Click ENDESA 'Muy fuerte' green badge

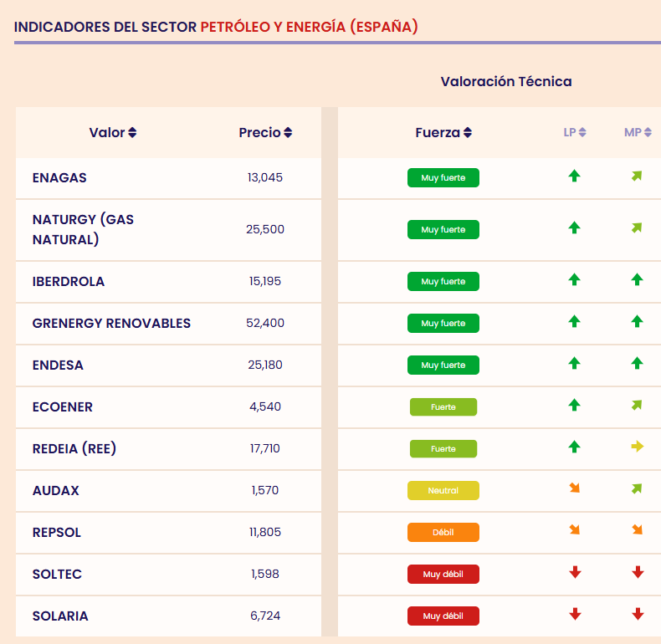pos(443,365)
